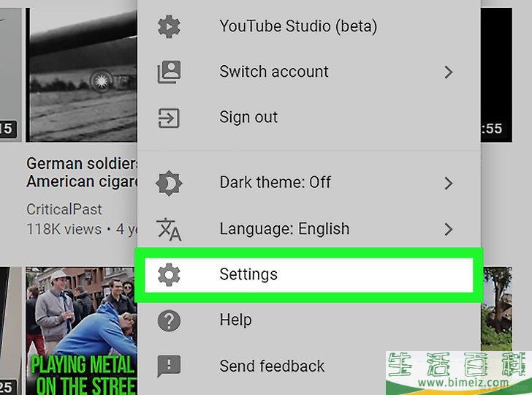Open German soldiers video title link
Viewport: 532px width, 395px height.
click(82, 173)
